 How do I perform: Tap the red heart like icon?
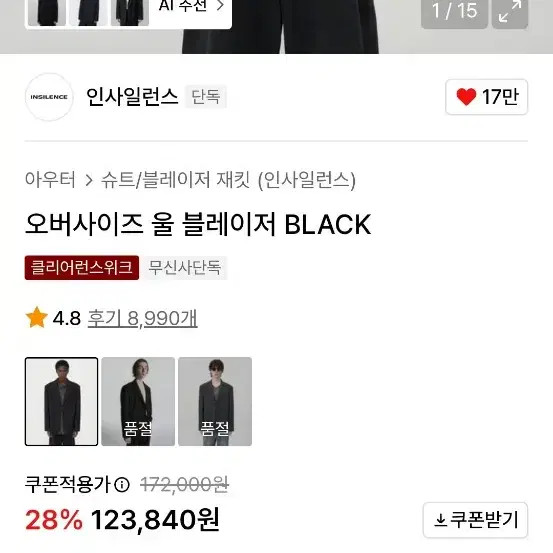coord(466,97)
